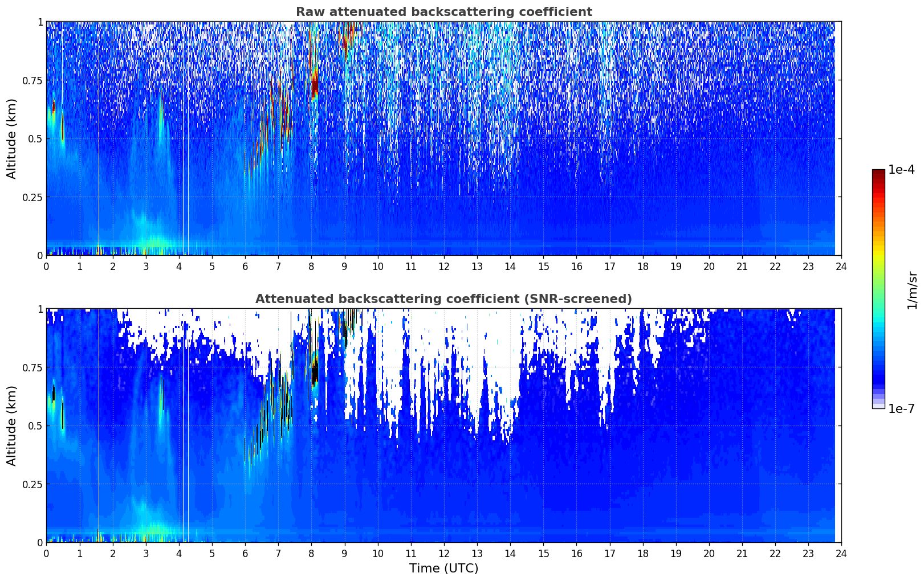Click the '24' time tick under bottom plot
924x581 pixels.
841,554
